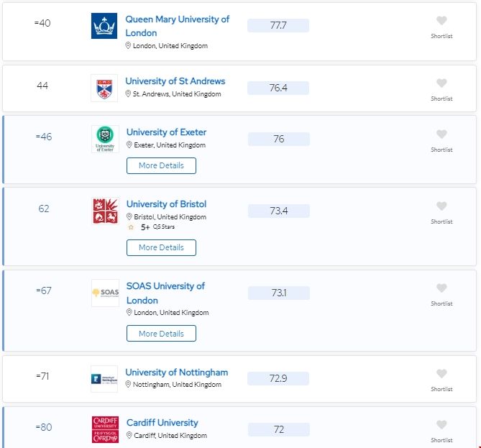Image resolution: width=481 pixels, height=448 pixels.
Task: Click University of Nottingham logo thumbnail
Action: click(x=104, y=378)
